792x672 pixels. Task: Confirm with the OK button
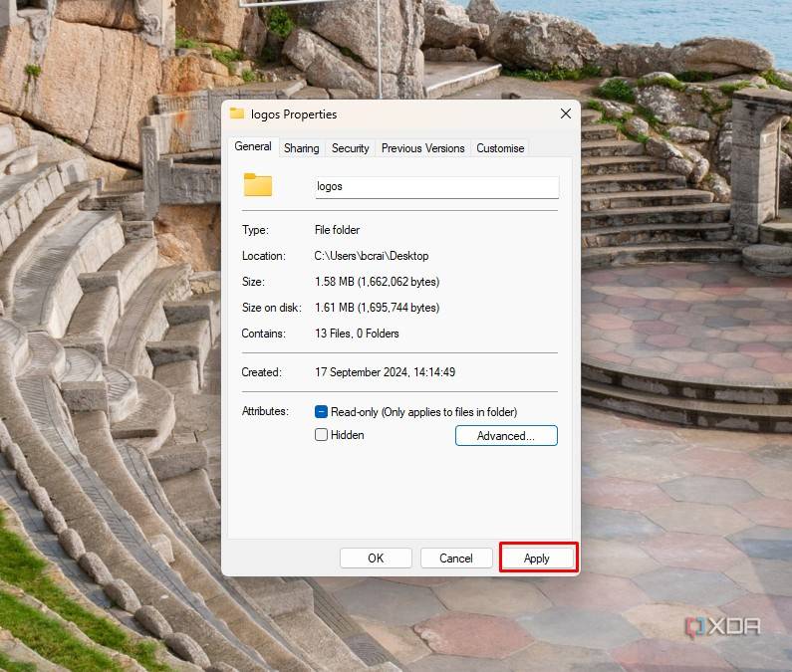click(376, 558)
